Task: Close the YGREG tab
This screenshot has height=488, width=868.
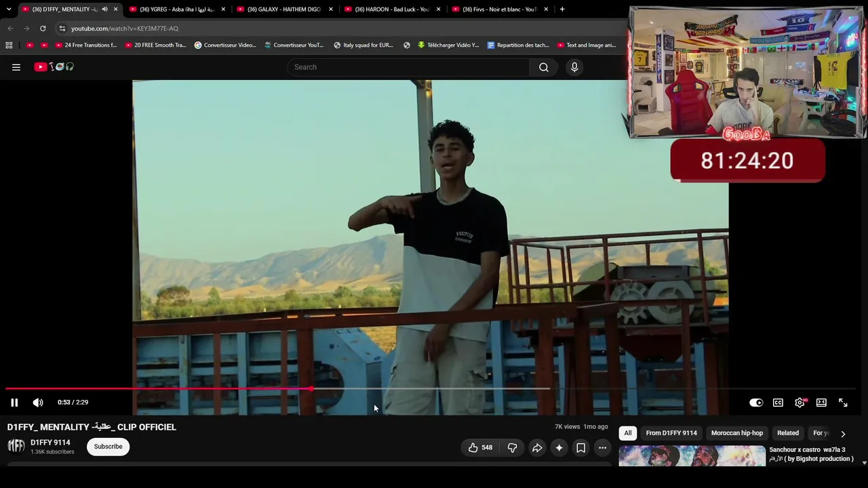Action: (223, 9)
